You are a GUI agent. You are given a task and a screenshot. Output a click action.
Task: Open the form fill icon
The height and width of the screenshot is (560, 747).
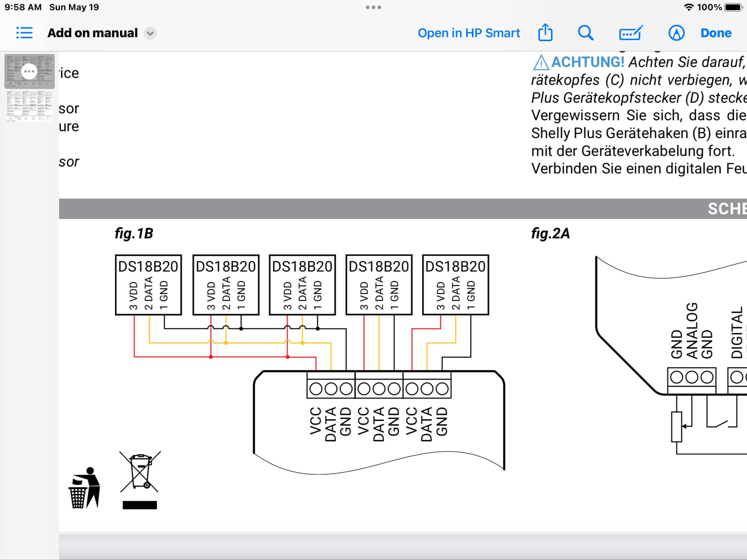pos(631,33)
